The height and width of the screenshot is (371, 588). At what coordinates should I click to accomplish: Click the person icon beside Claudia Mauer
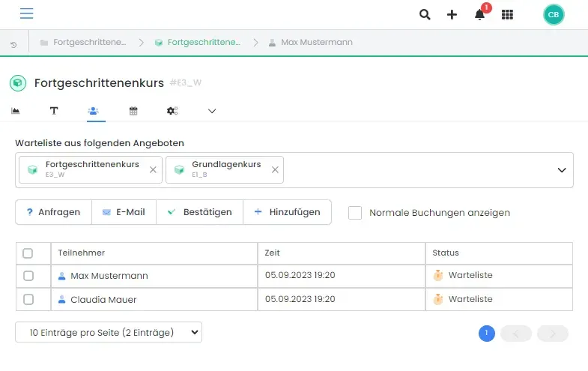(62, 300)
